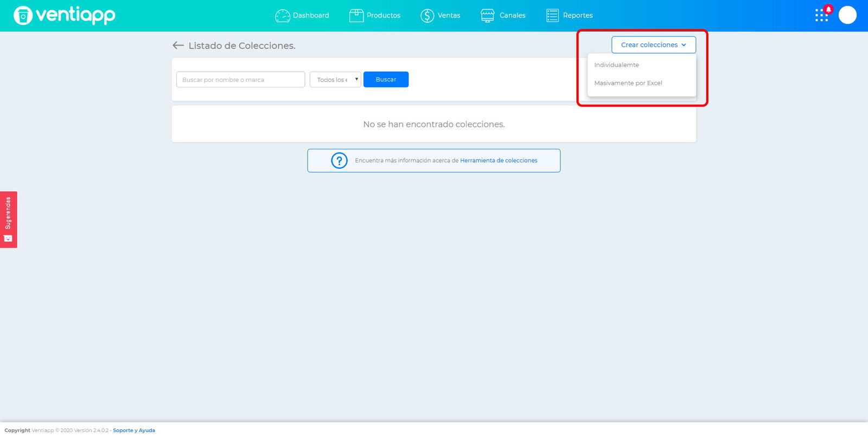Click the Ventas dollar icon
Image resolution: width=868 pixels, height=438 pixels.
(x=427, y=16)
